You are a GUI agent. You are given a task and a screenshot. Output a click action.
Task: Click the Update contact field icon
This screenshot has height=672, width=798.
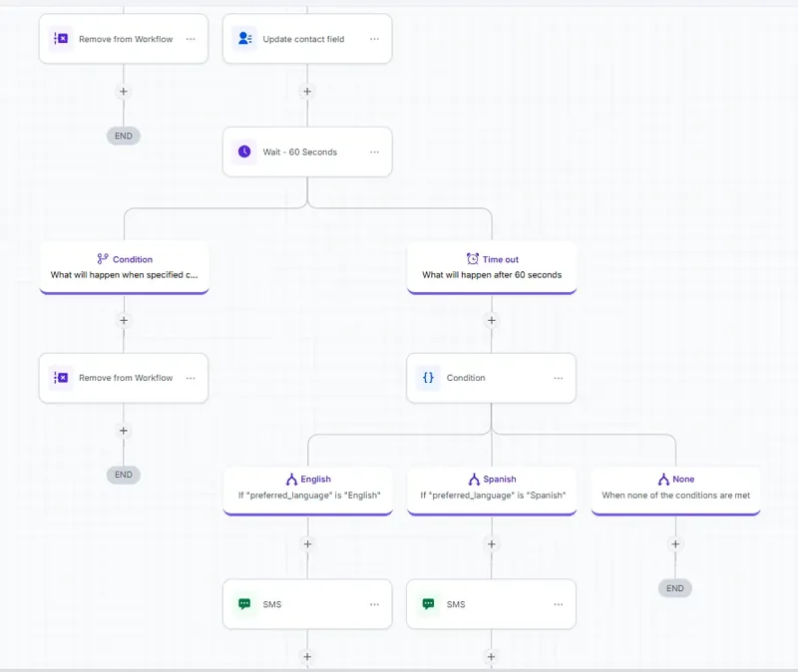tap(244, 39)
